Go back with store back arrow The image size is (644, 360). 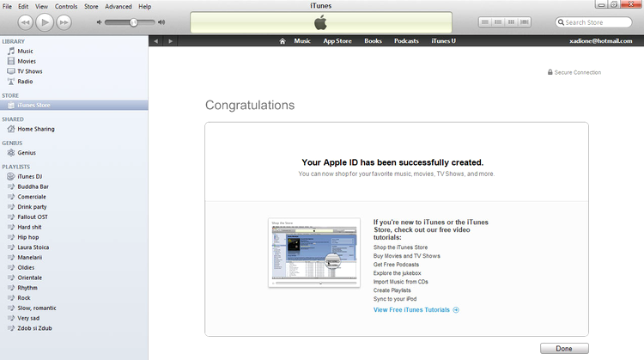click(155, 41)
